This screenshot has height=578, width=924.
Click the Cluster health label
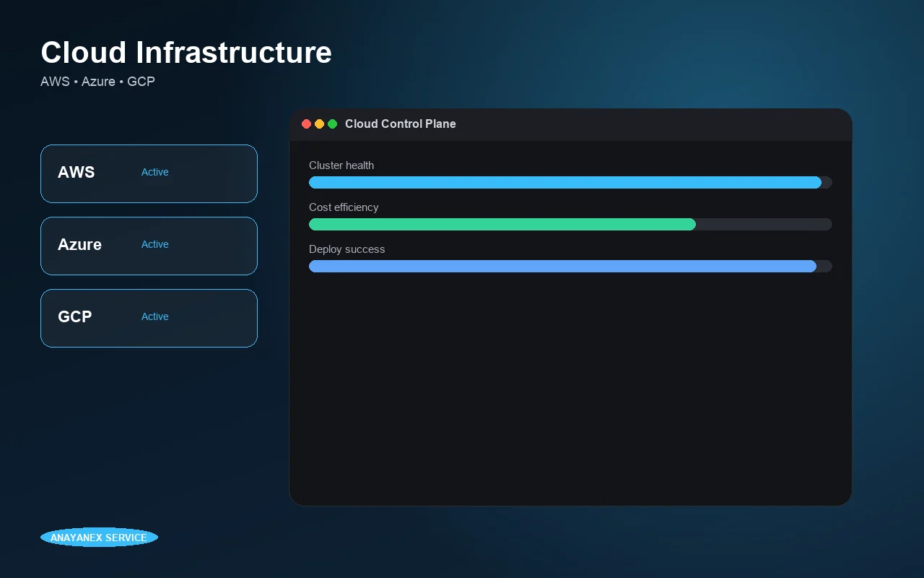(341, 165)
